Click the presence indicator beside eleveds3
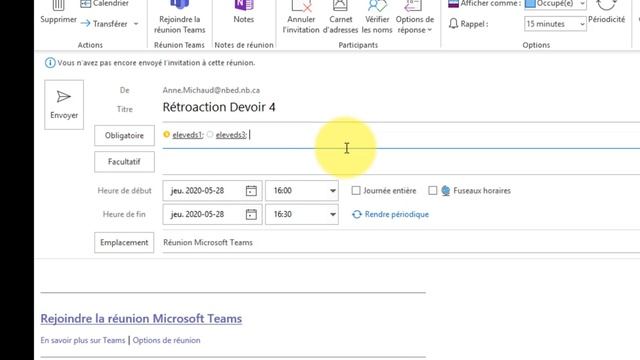The width and height of the screenshot is (640, 360). (210, 134)
